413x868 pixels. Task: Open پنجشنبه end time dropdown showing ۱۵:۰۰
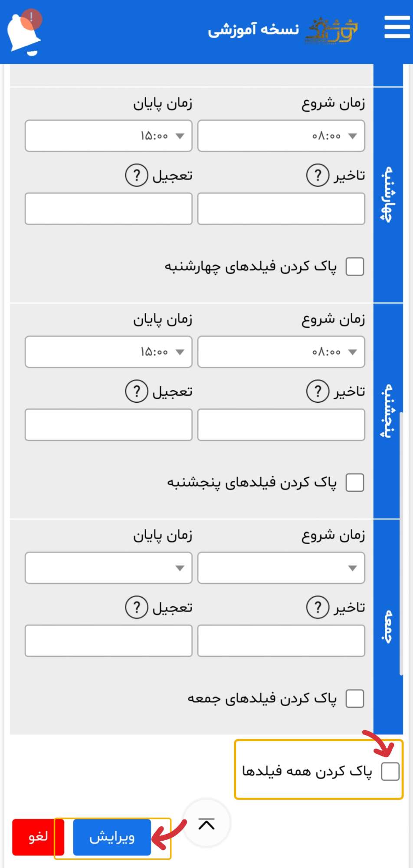pos(108,352)
